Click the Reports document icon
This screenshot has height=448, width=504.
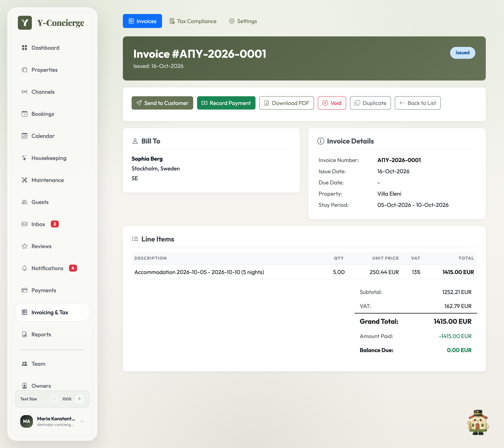tap(24, 334)
